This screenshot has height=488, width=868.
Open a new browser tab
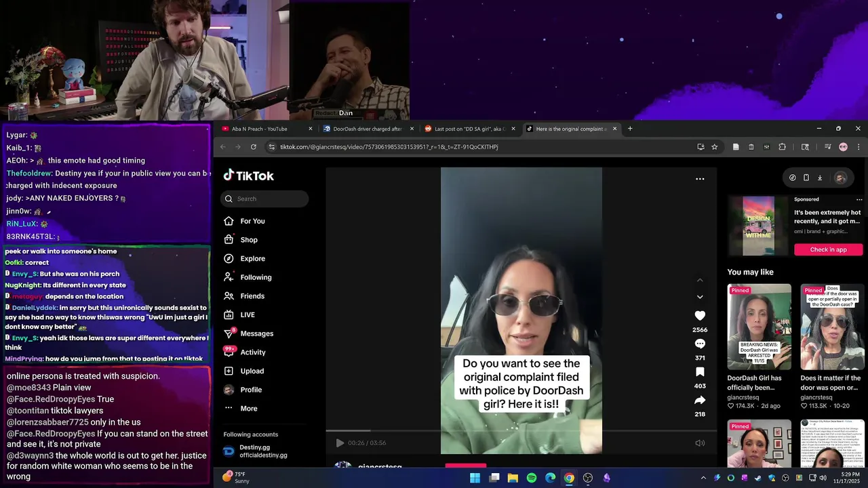tap(630, 128)
